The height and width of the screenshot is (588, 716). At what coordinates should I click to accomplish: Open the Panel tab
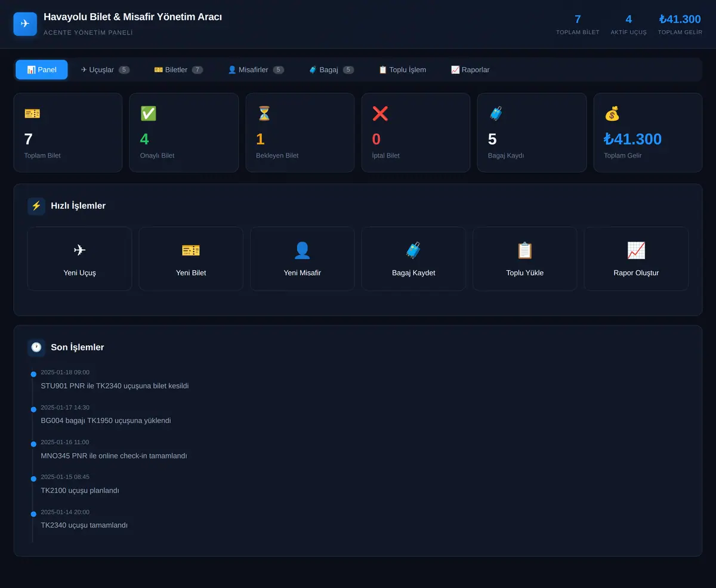[42, 70]
